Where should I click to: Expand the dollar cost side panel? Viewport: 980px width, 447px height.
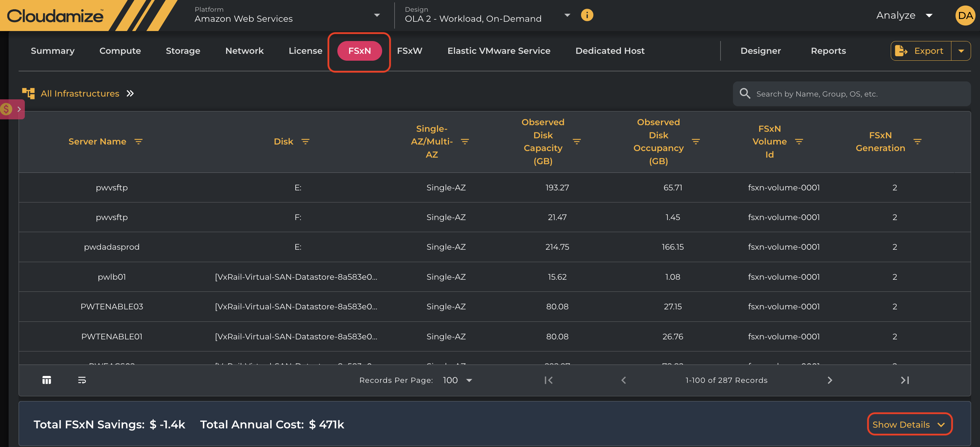(12, 109)
